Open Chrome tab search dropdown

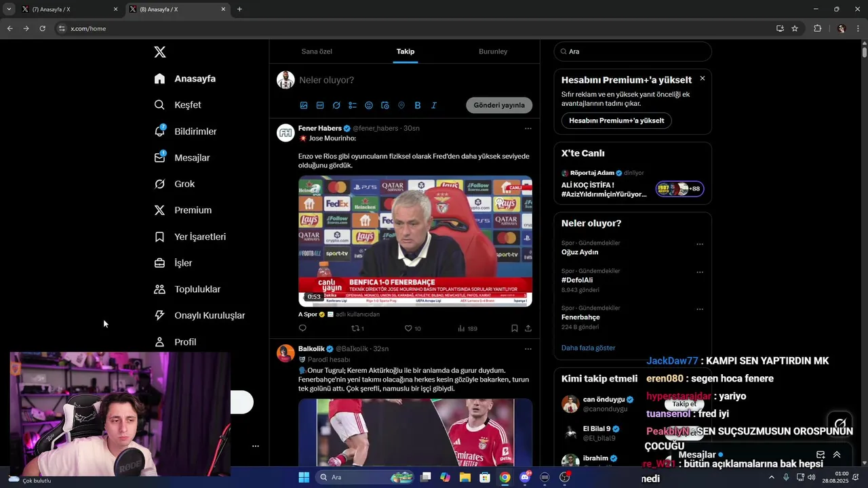(9, 9)
